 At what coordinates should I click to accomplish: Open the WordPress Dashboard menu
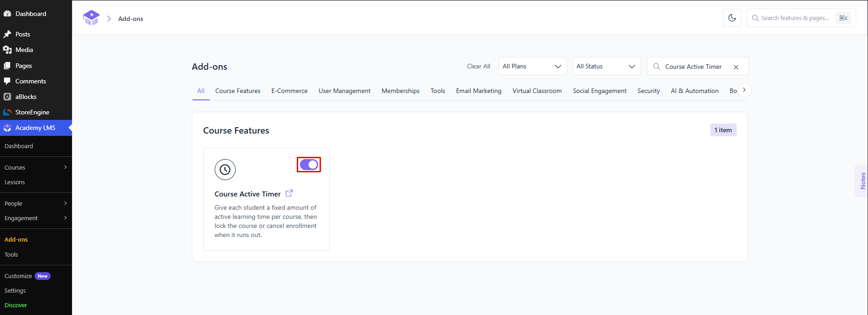[36, 14]
